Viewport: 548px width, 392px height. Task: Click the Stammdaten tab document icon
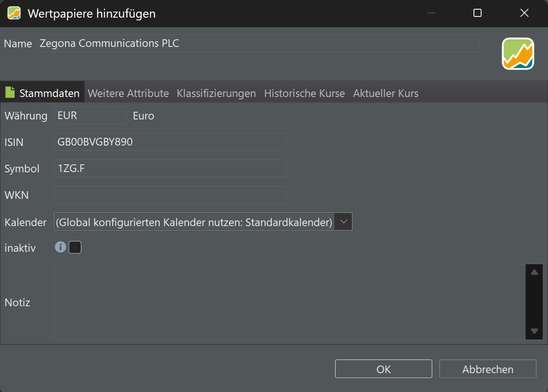point(10,93)
